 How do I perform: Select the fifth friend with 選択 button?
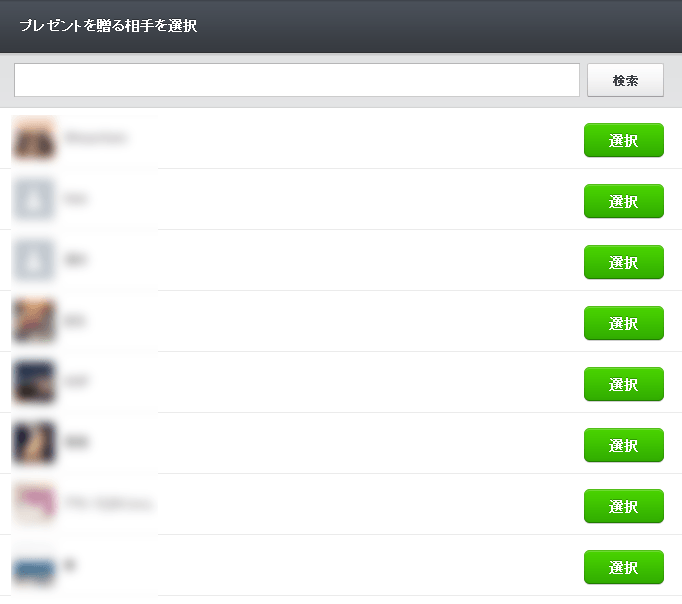click(624, 384)
